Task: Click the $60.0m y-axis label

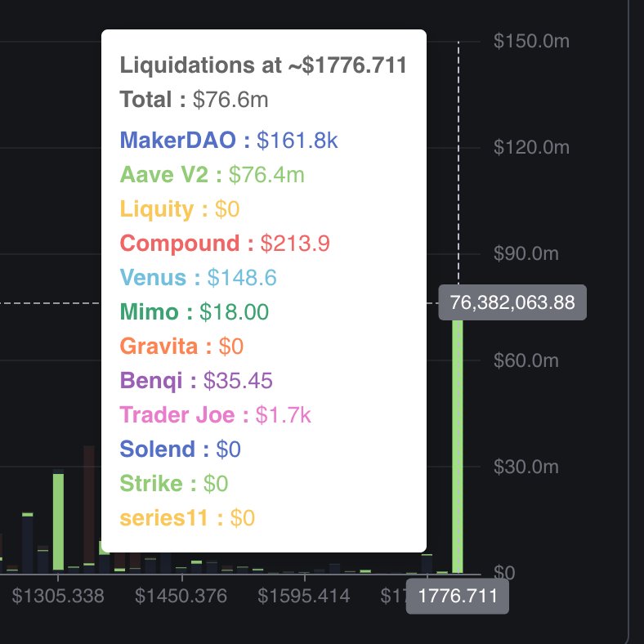Action: pyautogui.click(x=526, y=360)
